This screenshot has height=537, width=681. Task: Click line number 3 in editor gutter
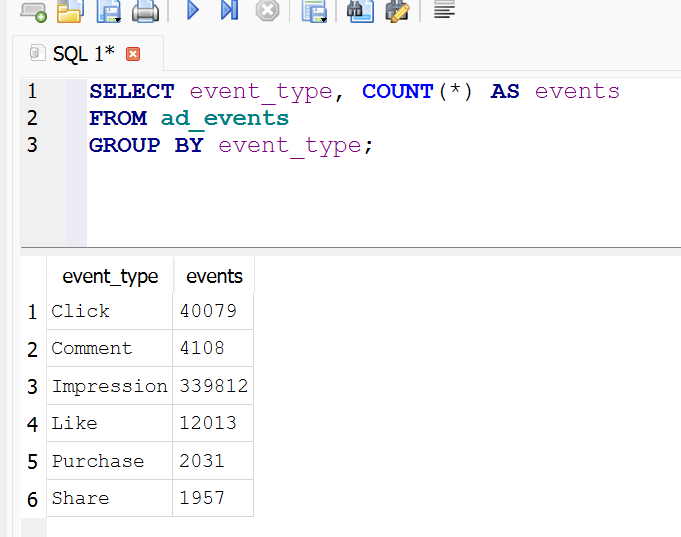click(x=32, y=145)
